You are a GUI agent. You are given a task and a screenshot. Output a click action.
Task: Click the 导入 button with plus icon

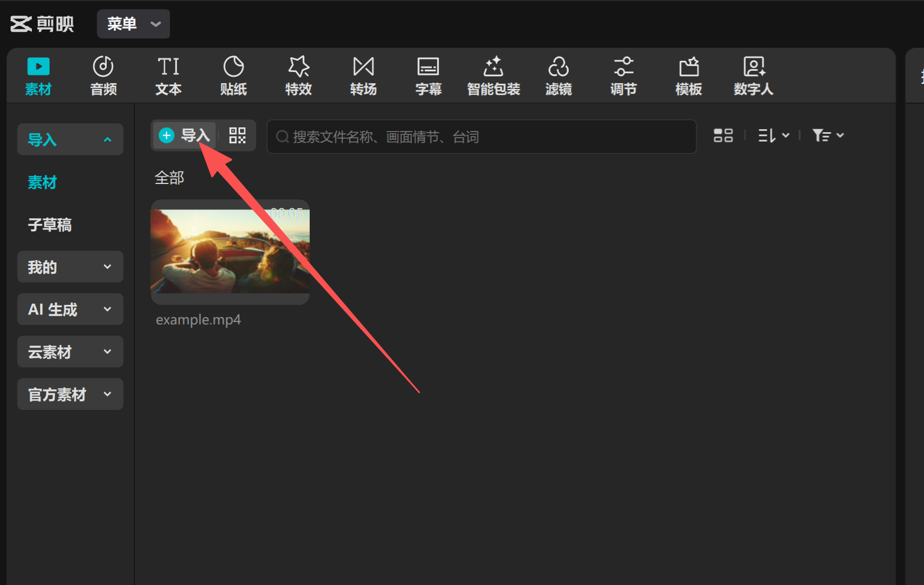click(185, 136)
